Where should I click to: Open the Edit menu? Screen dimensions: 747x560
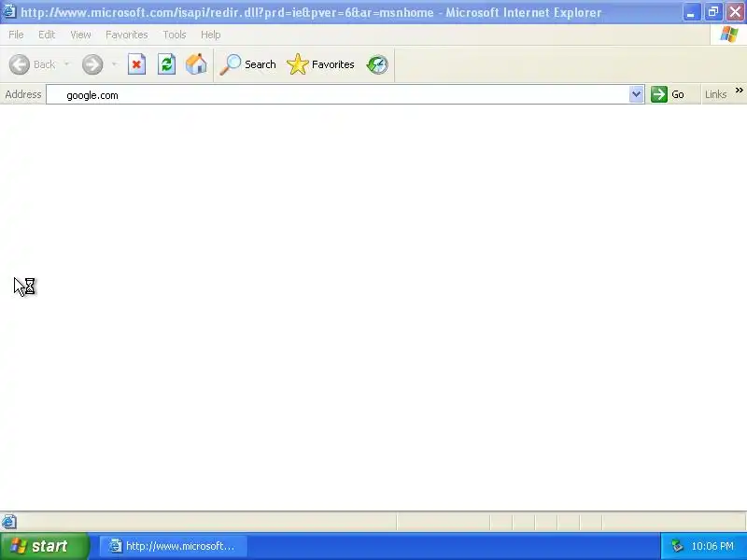[x=47, y=35]
